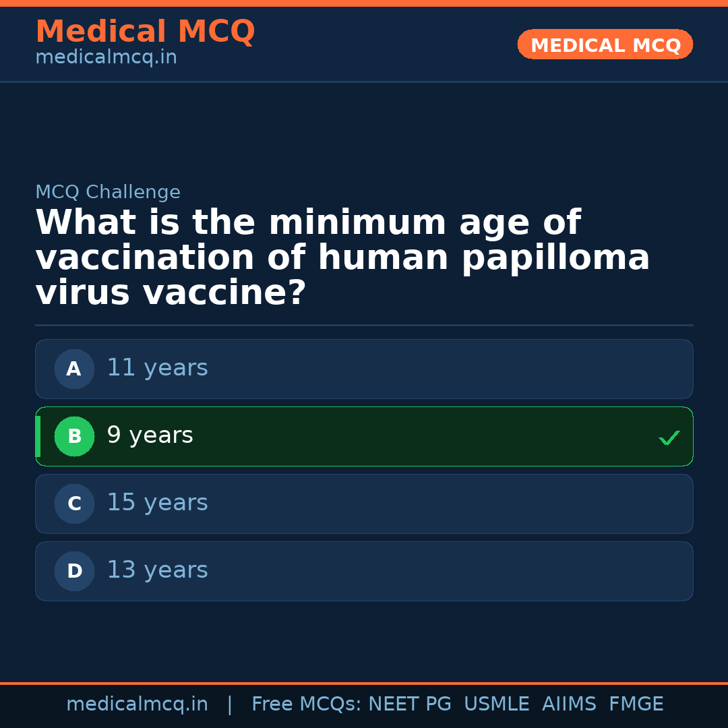The height and width of the screenshot is (728, 728).
Task: Select the "9 years" answer text
Action: coord(150,435)
